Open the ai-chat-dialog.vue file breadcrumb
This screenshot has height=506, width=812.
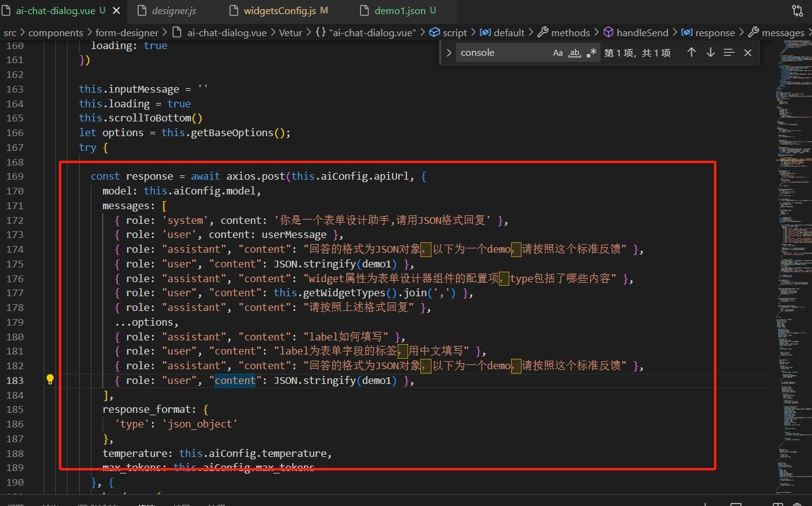click(x=219, y=33)
